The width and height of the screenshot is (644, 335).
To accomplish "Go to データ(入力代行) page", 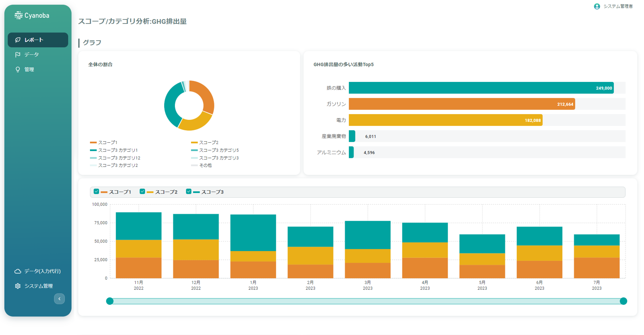I will click(42, 271).
